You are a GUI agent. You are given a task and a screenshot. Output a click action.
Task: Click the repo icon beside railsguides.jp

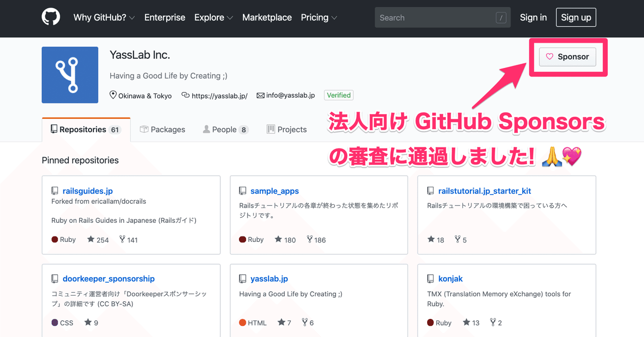[x=55, y=191]
